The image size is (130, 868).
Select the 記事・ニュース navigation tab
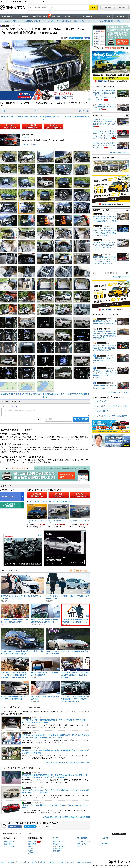tap(72, 16)
